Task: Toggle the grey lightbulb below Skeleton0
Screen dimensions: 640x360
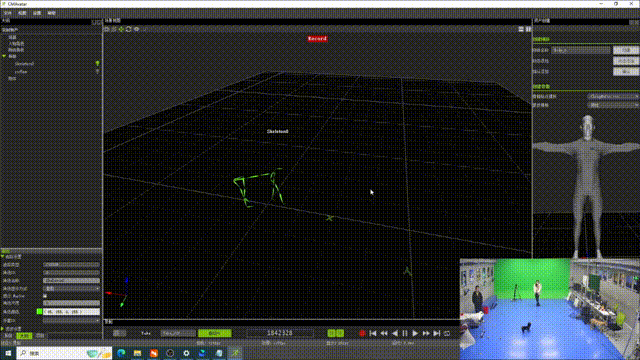Action: click(x=98, y=71)
